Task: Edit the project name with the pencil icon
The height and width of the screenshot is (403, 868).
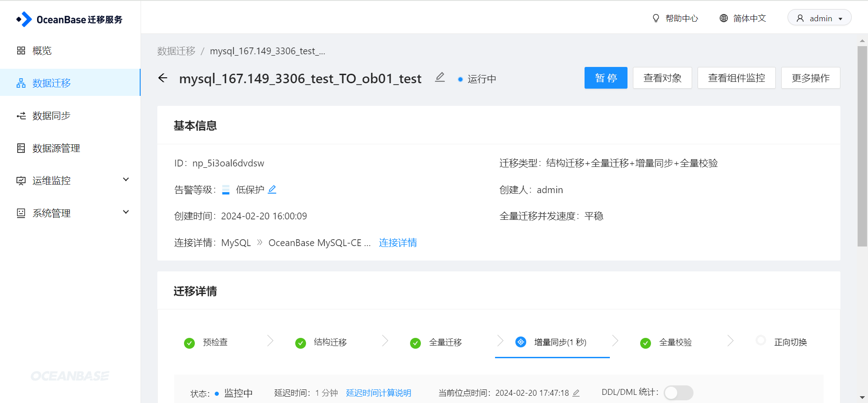Action: [x=440, y=77]
